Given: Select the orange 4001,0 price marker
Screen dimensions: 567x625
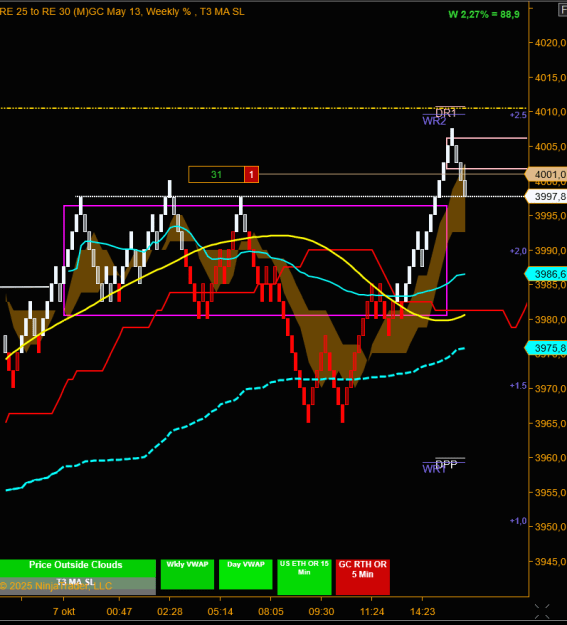Looking at the screenshot, I should (547, 174).
